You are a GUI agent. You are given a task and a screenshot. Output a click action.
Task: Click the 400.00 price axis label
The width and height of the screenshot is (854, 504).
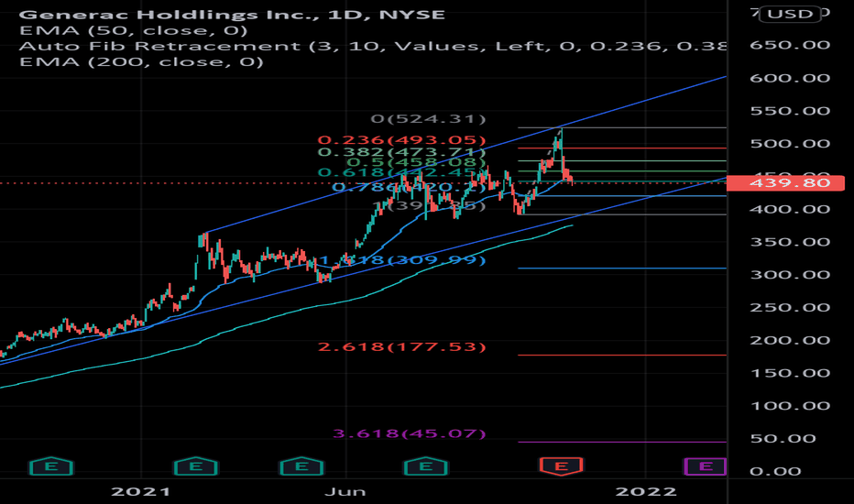(790, 209)
